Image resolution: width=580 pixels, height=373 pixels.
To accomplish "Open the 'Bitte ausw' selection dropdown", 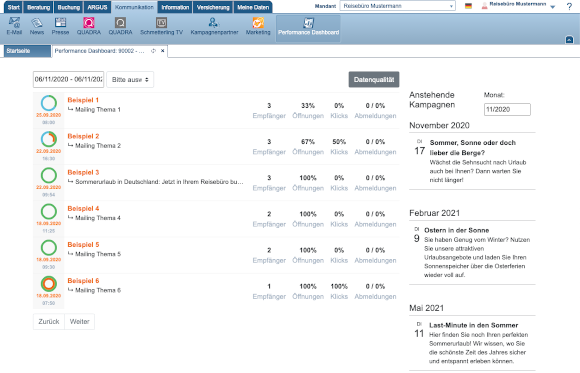I will coord(130,80).
